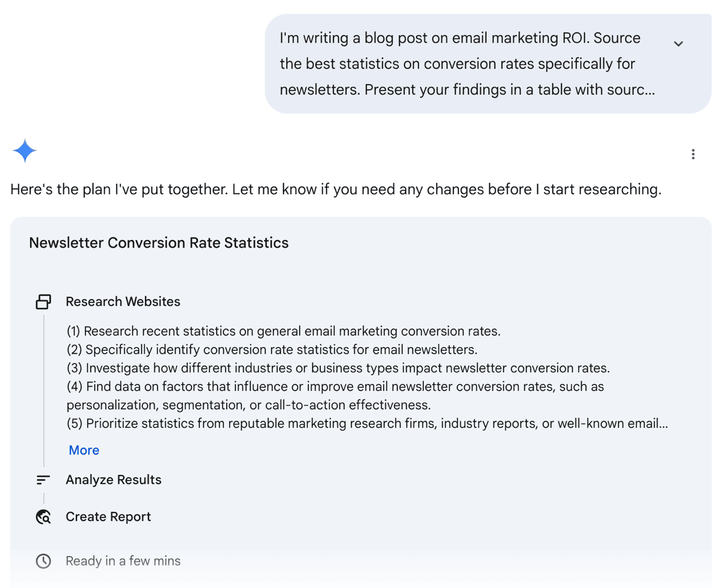The height and width of the screenshot is (588, 721).
Task: Click the Newsletter Conversion Rate Statistics title
Action: [159, 243]
